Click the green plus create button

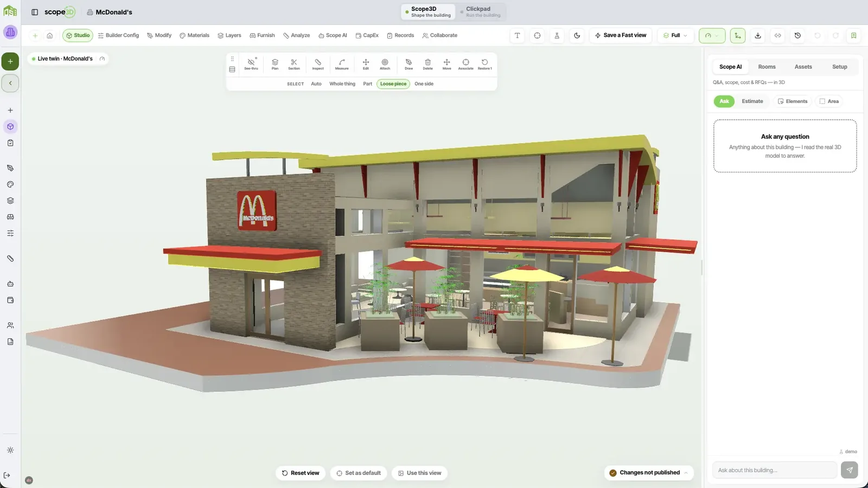[x=10, y=61]
